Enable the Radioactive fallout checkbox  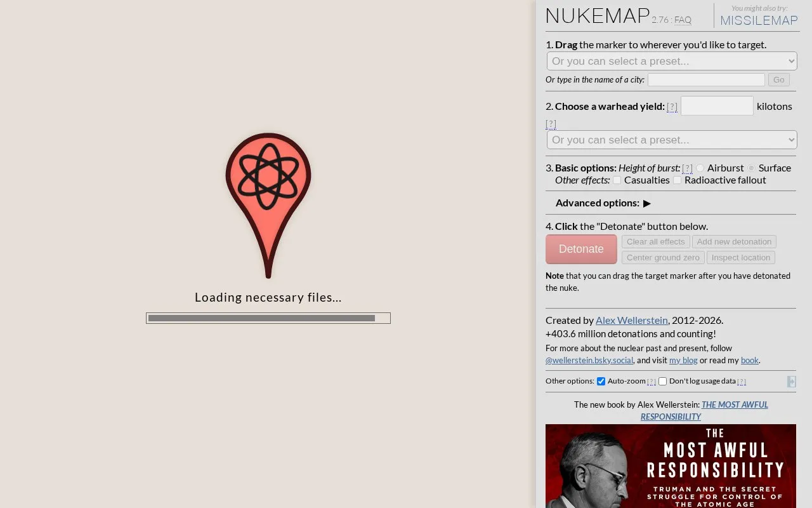(678, 180)
